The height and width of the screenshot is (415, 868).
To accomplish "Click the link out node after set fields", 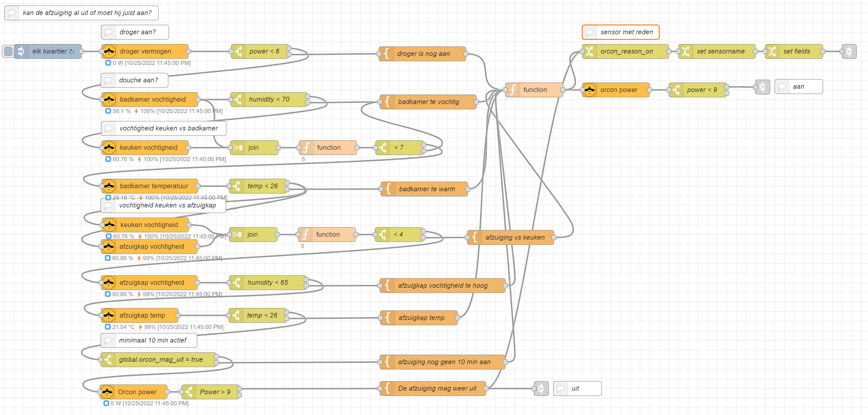I will tap(849, 51).
